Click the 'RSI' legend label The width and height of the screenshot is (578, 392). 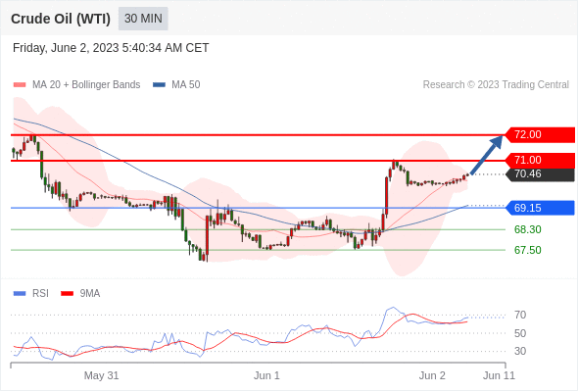[x=40, y=294]
